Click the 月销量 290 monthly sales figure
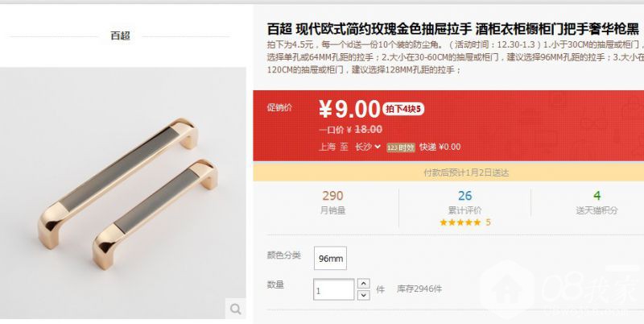The width and height of the screenshot is (644, 324). coord(332,202)
